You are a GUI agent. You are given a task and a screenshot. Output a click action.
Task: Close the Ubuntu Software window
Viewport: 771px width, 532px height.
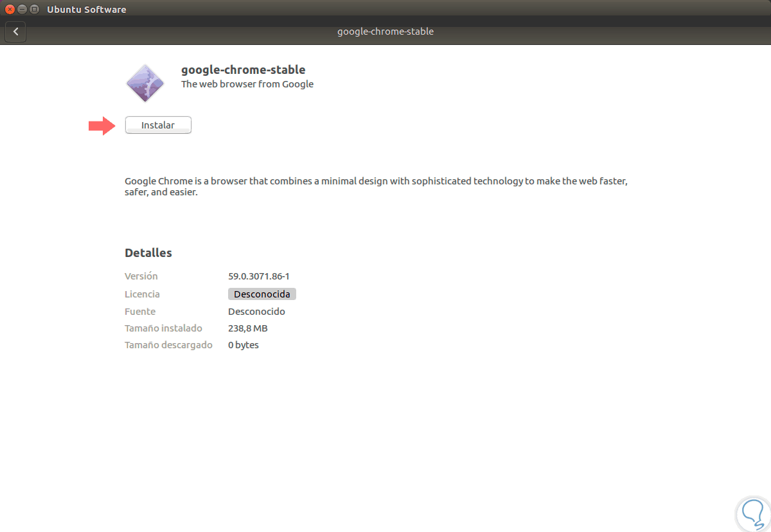tap(10, 9)
